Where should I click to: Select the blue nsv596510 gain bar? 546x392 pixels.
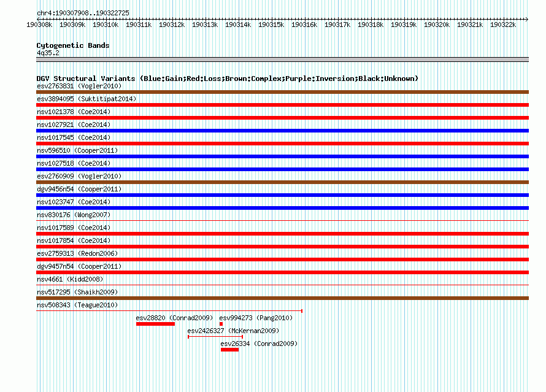click(x=282, y=156)
